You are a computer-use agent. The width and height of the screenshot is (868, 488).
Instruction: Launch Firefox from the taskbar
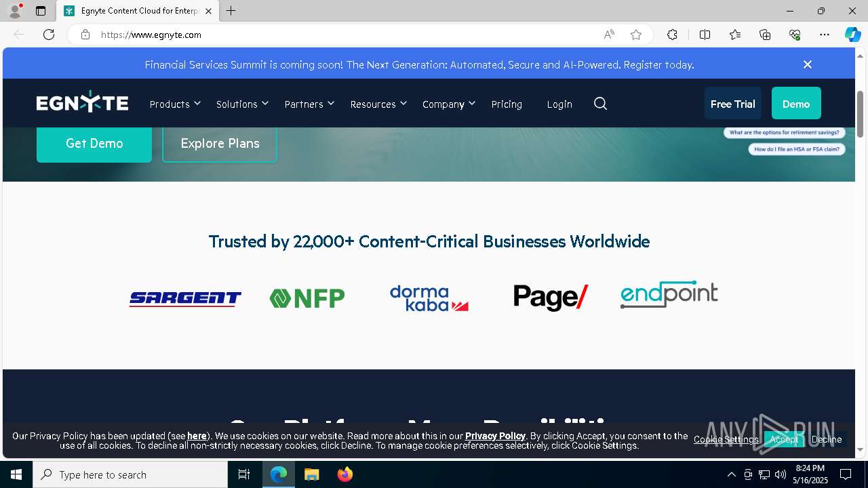click(344, 474)
